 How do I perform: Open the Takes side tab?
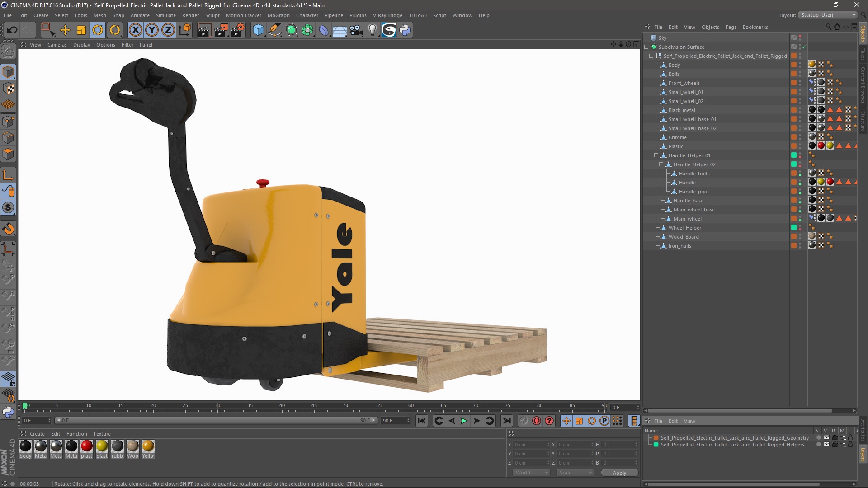[863, 55]
